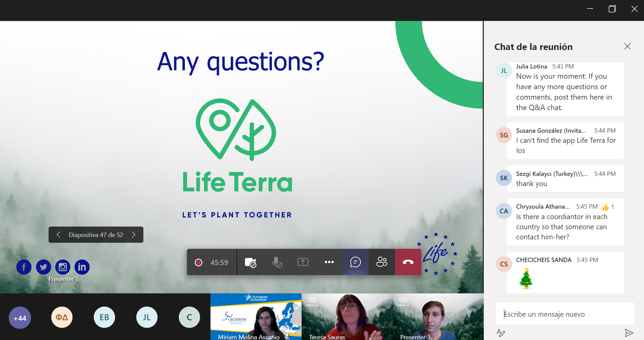The height and width of the screenshot is (340, 644).
Task: Select Miriam Molina Ascanio video tile
Action: [x=256, y=317]
